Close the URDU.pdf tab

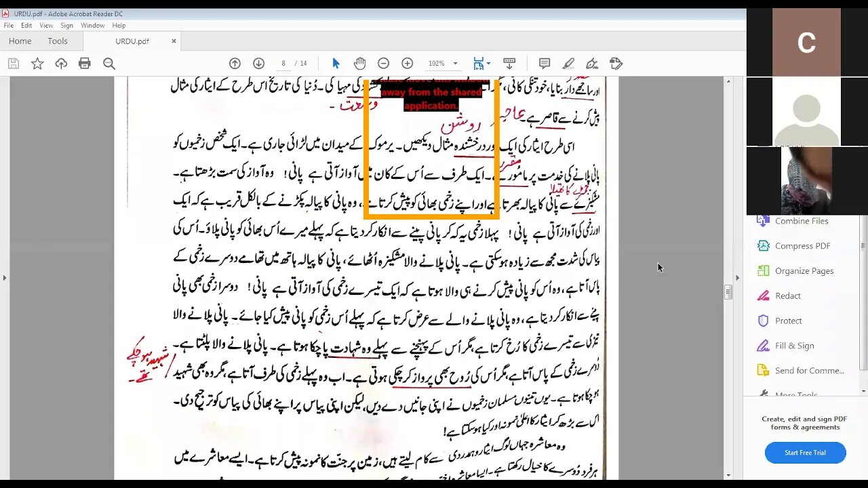[174, 41]
